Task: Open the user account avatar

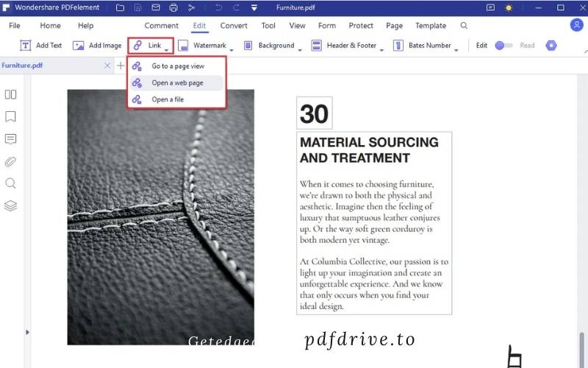Action: [x=576, y=25]
